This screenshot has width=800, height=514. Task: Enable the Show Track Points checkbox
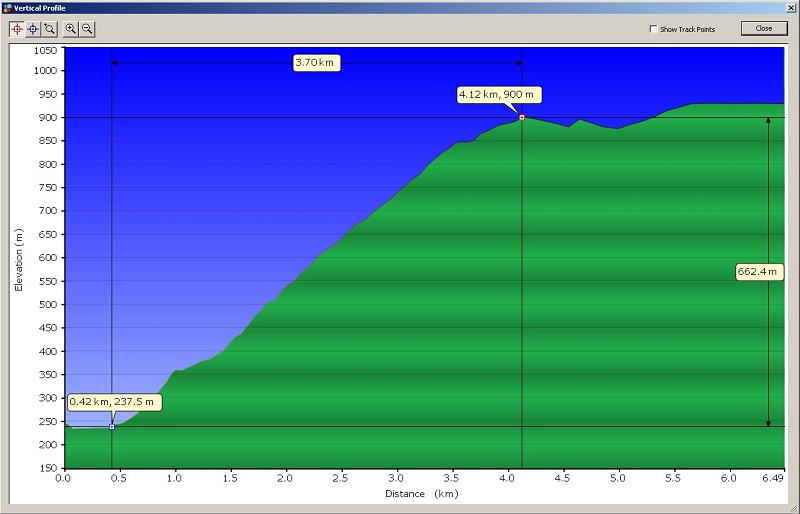[654, 29]
